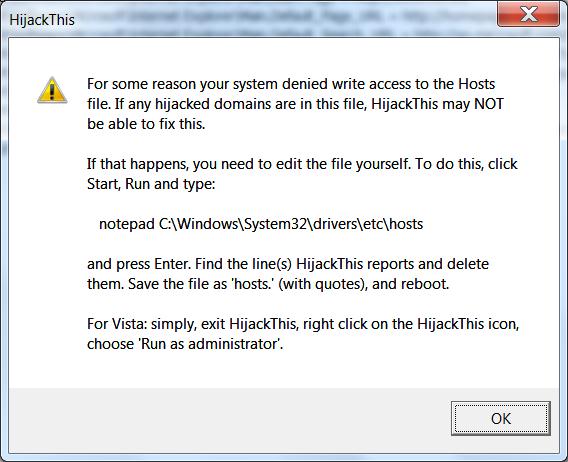Confirm the warning with the OK button

pyautogui.click(x=501, y=419)
